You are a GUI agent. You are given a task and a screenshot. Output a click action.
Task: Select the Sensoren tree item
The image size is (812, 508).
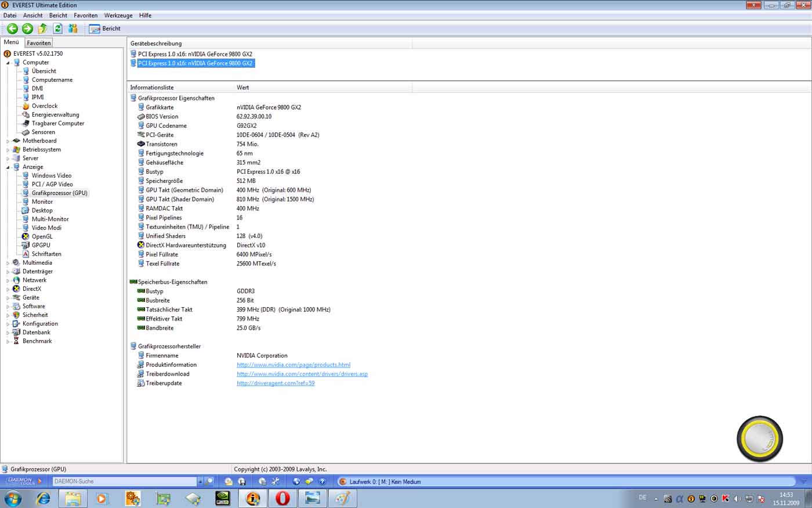coord(43,132)
